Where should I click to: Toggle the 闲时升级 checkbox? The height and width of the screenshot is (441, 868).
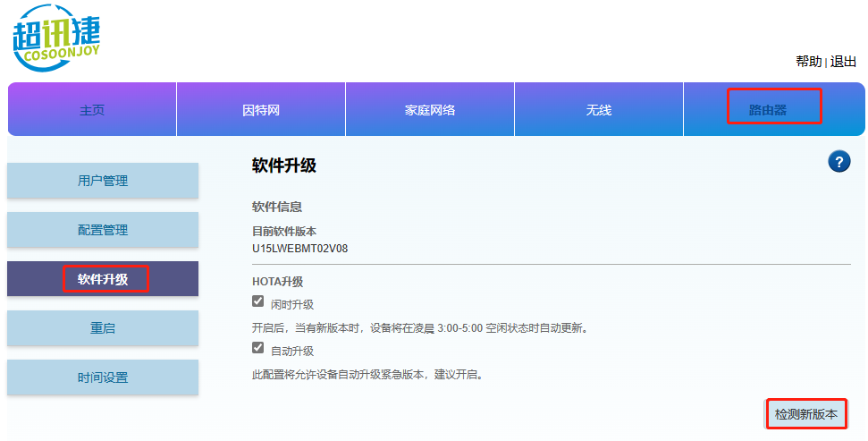pyautogui.click(x=258, y=302)
